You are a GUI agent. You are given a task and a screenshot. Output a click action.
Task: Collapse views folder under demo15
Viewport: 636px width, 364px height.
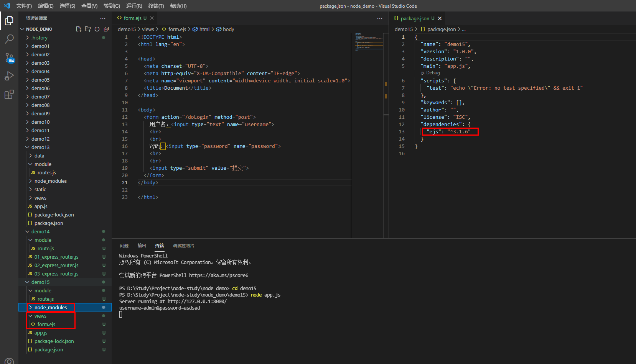tap(65, 316)
